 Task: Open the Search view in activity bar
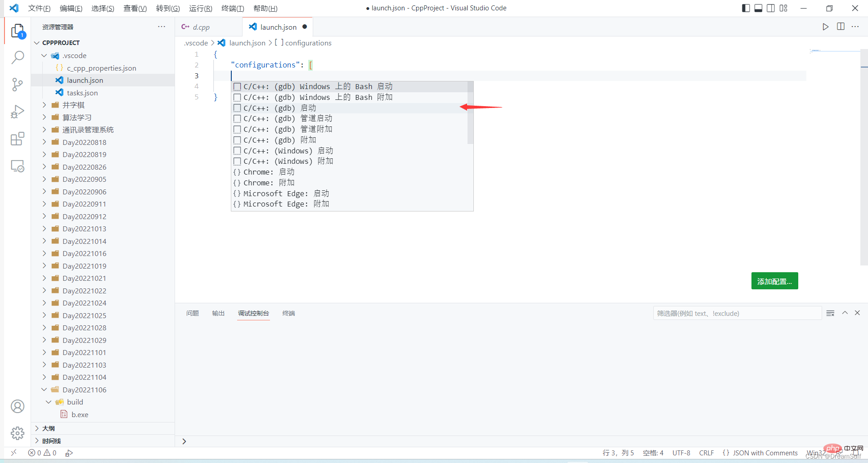pyautogui.click(x=17, y=57)
